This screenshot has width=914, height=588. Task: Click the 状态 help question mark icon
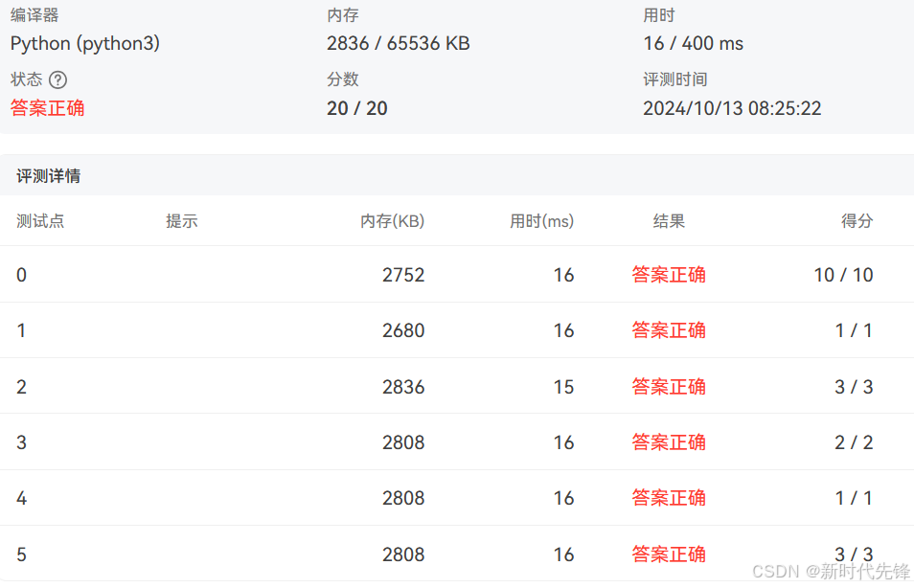pyautogui.click(x=57, y=79)
